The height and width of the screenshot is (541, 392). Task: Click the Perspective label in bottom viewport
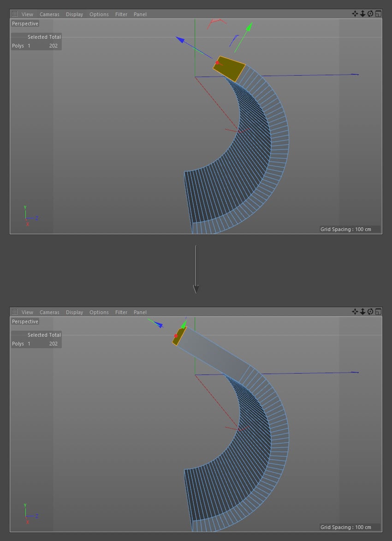[25, 321]
